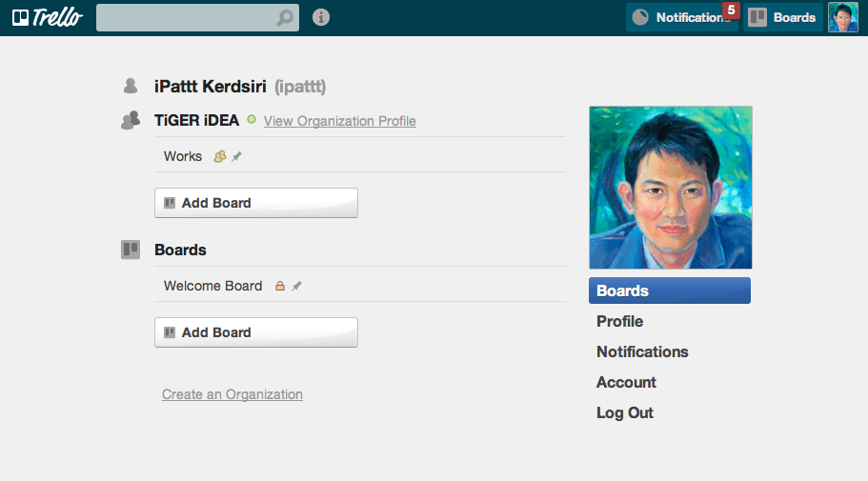Select the Account sidebar item
This screenshot has width=868, height=481.
pyautogui.click(x=626, y=383)
